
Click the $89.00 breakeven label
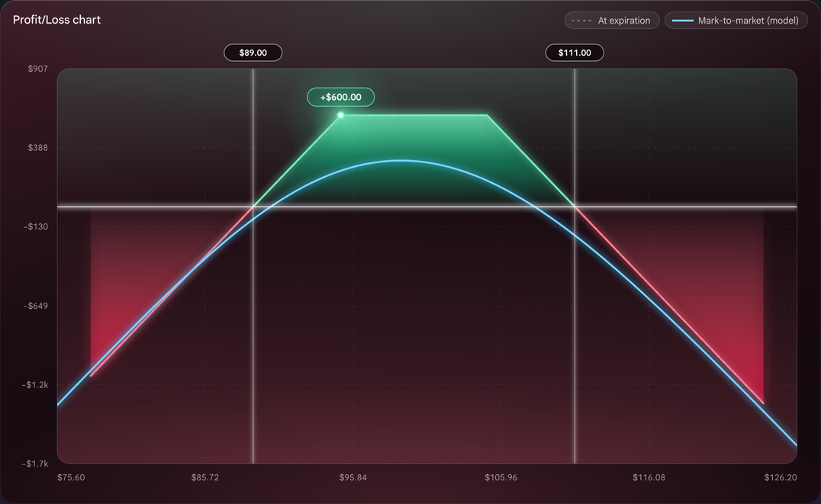(253, 53)
